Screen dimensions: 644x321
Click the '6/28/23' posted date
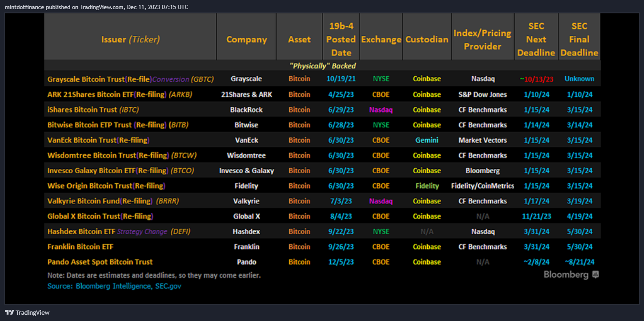341,125
